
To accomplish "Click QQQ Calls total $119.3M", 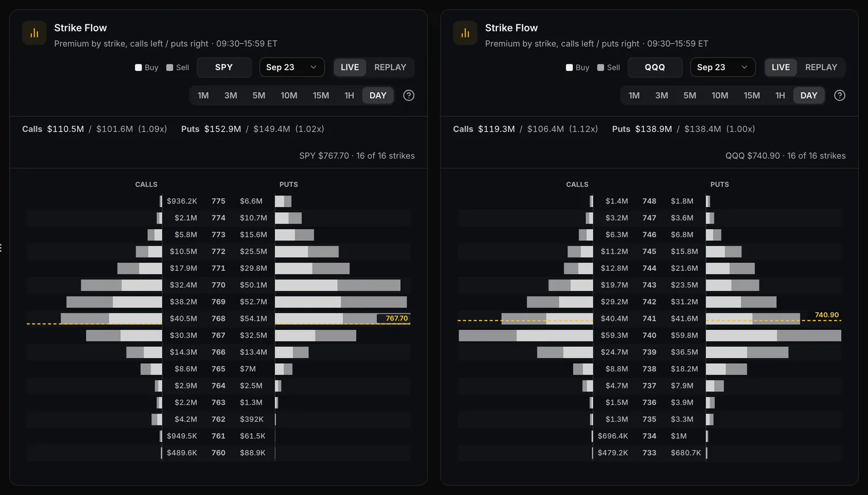I will coord(496,129).
